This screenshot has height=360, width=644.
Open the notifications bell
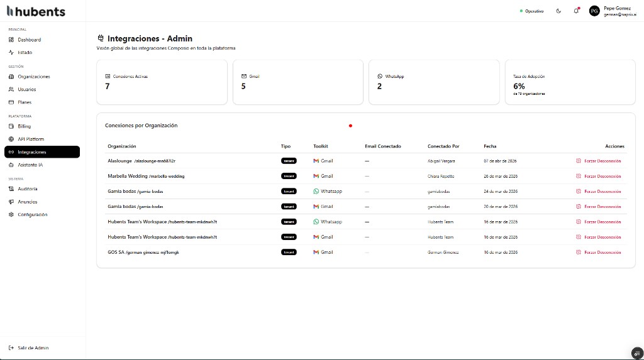coord(576,11)
